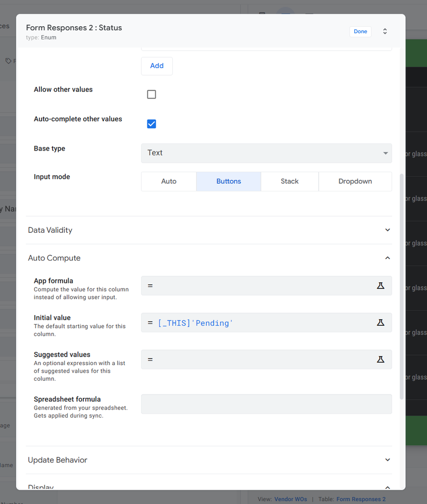
Task: Click the Done button
Action: point(360,31)
